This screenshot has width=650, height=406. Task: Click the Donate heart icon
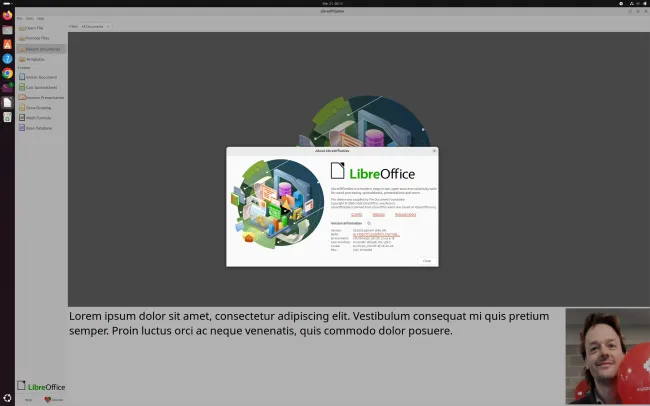click(48, 400)
